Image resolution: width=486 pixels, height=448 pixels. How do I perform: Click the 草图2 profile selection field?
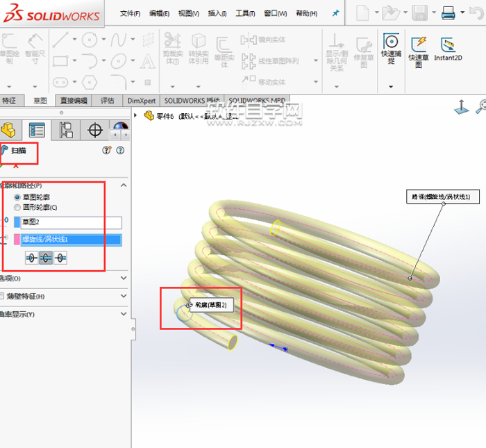tap(72, 222)
